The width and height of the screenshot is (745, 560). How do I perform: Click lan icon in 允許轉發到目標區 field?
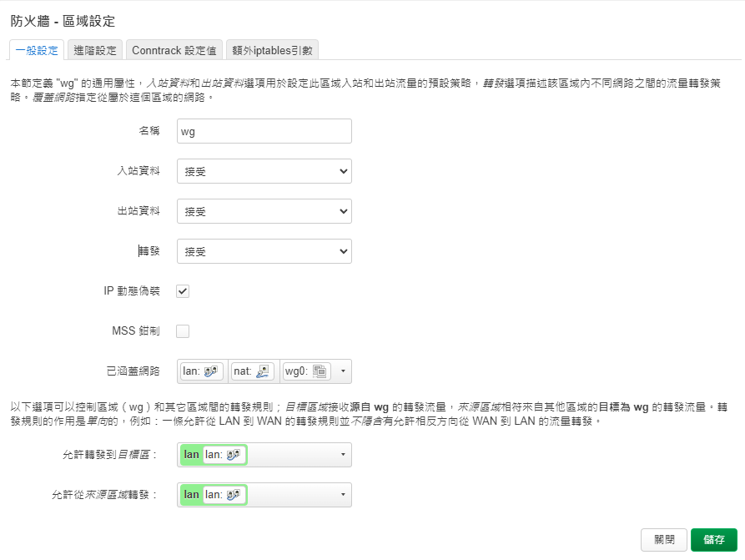[234, 455]
